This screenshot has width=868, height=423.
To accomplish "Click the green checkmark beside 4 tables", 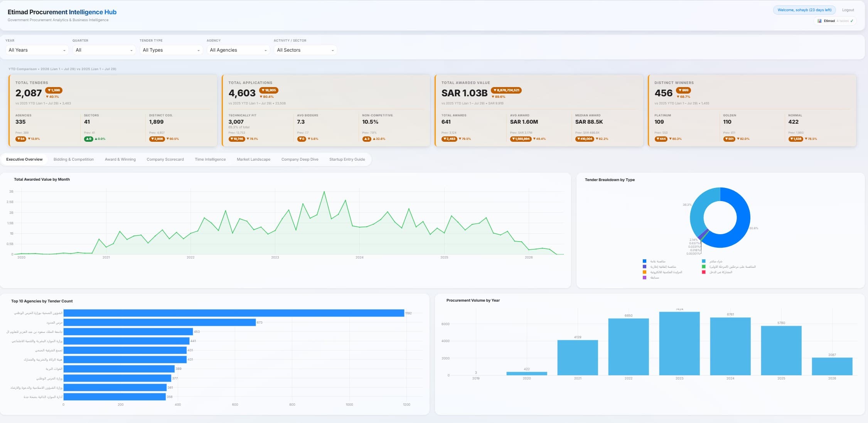I will [852, 21].
